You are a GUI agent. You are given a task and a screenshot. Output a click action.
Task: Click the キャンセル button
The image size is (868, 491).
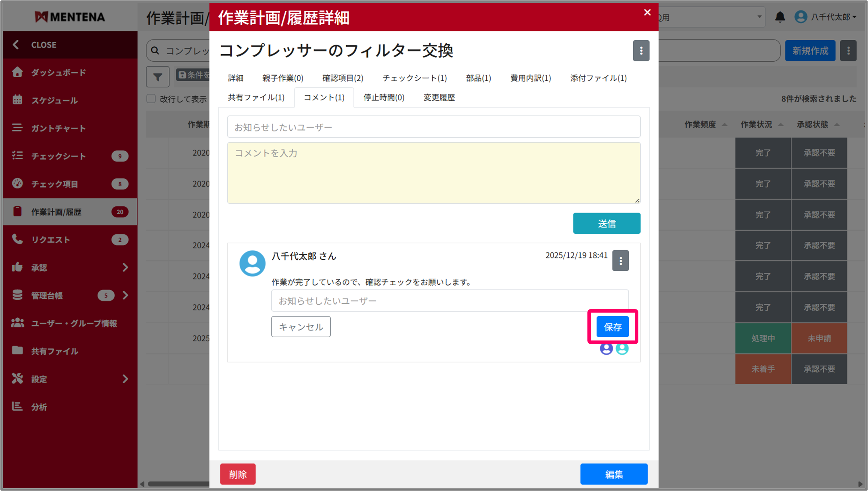(x=301, y=327)
